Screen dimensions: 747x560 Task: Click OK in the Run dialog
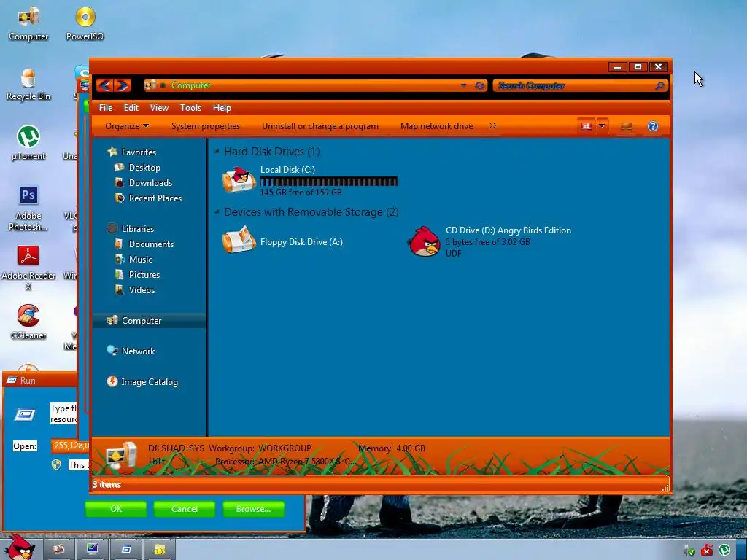116,508
